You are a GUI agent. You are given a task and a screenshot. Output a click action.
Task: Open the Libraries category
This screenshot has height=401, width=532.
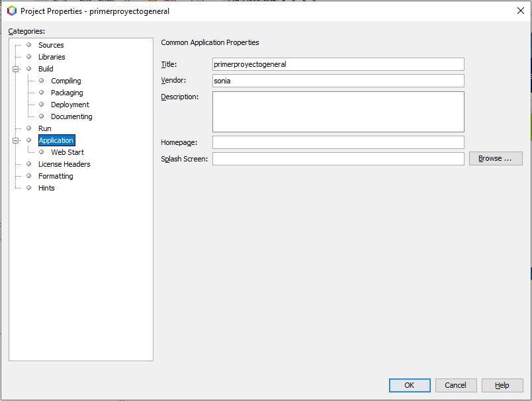[x=52, y=57]
